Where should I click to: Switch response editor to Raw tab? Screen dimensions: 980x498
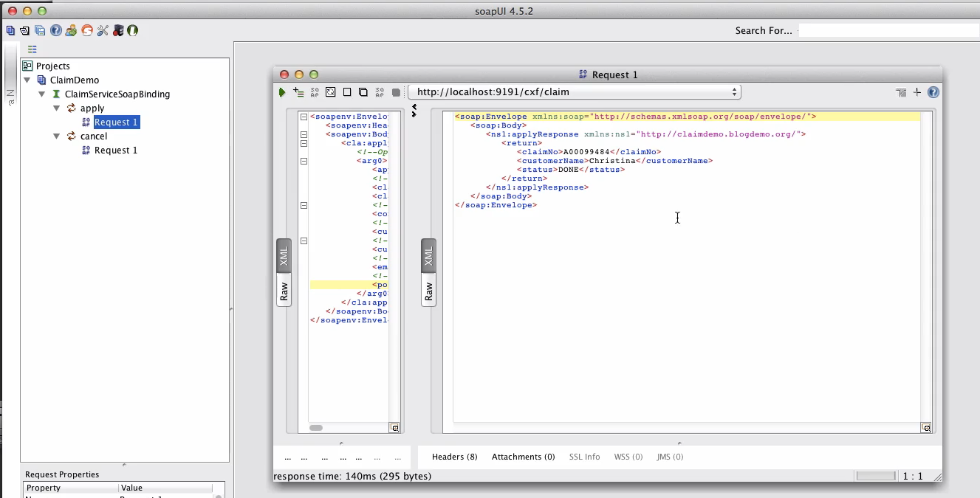428,290
